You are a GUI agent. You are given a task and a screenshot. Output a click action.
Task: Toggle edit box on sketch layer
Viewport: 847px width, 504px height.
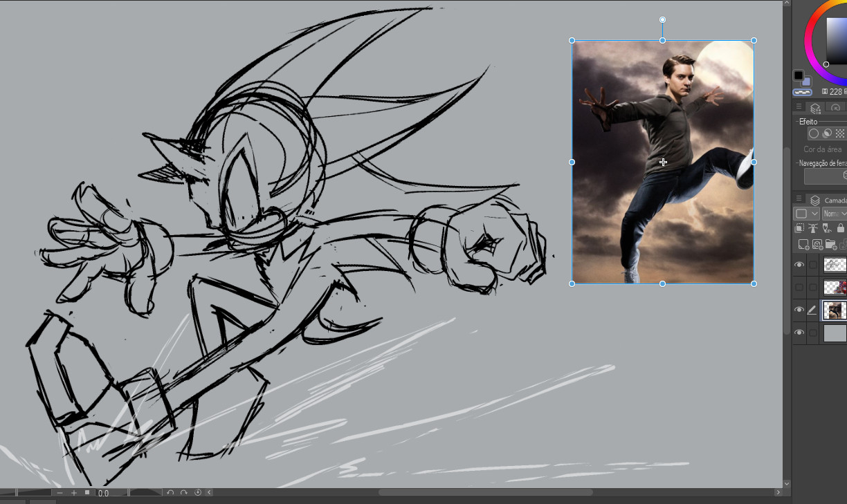coord(813,265)
